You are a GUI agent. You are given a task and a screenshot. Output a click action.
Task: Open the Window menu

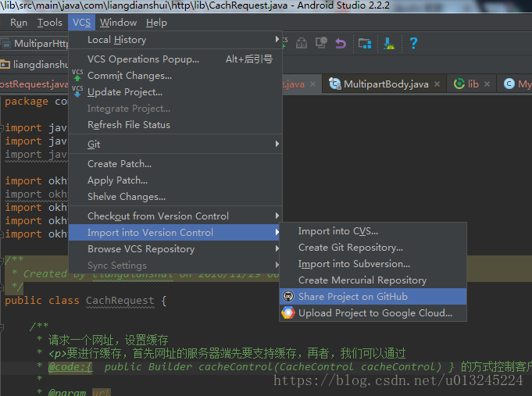(x=118, y=23)
